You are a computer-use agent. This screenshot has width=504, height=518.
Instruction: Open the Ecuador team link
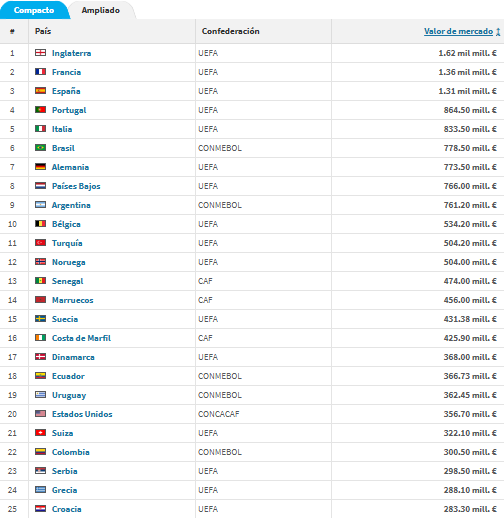pyautogui.click(x=68, y=376)
